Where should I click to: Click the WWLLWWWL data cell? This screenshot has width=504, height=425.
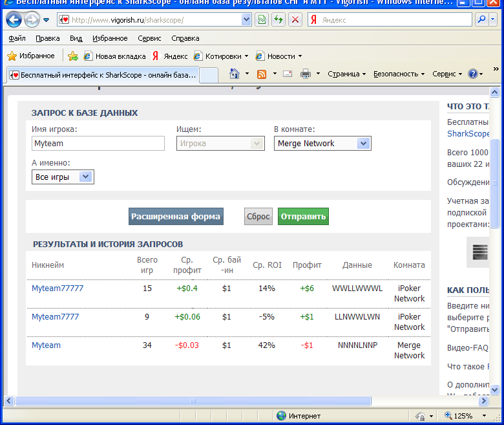(x=357, y=289)
